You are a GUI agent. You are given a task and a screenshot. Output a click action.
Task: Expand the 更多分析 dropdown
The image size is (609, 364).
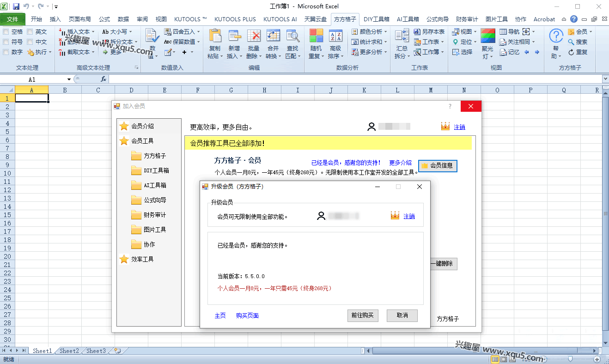(385, 52)
